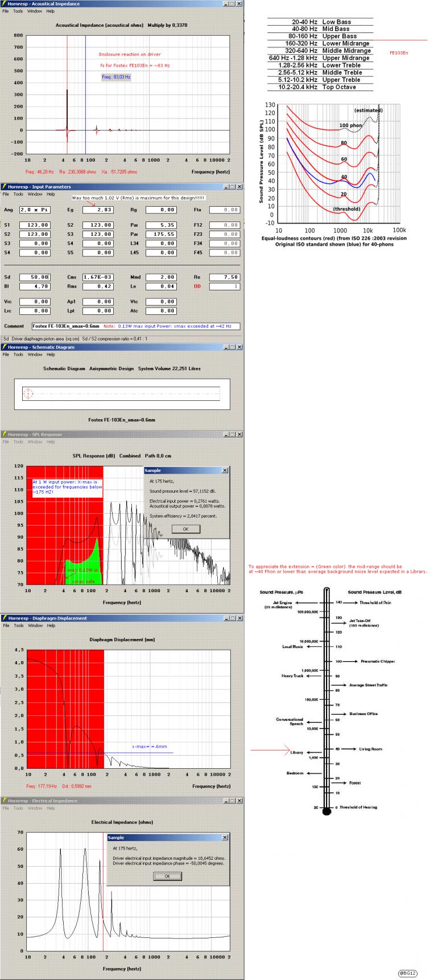This screenshot has width=430, height=980.
Task: Click the Hornresp icon in Schematic Diagram title bar
Action: 4,347
